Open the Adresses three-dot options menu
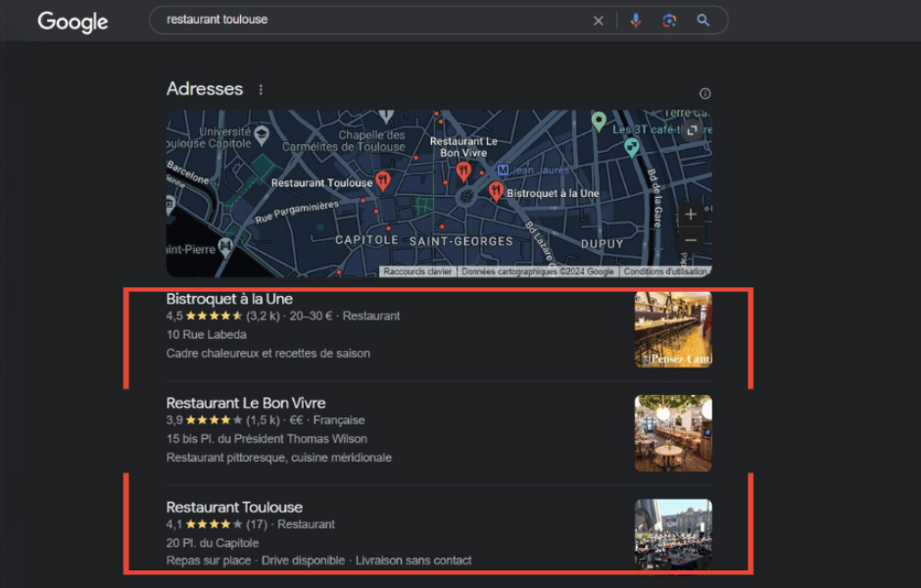The image size is (921, 588). (x=261, y=90)
